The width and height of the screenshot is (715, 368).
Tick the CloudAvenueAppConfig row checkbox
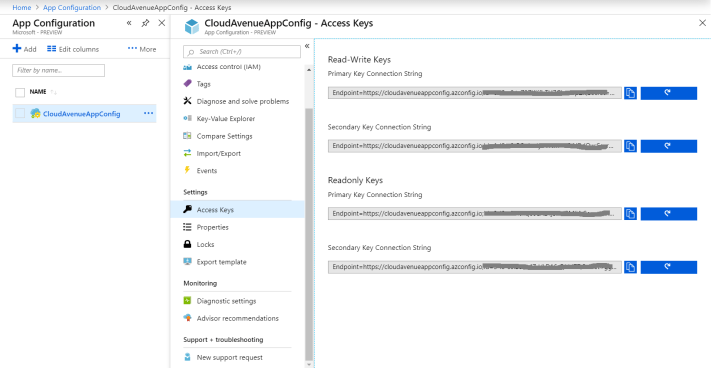[20, 114]
